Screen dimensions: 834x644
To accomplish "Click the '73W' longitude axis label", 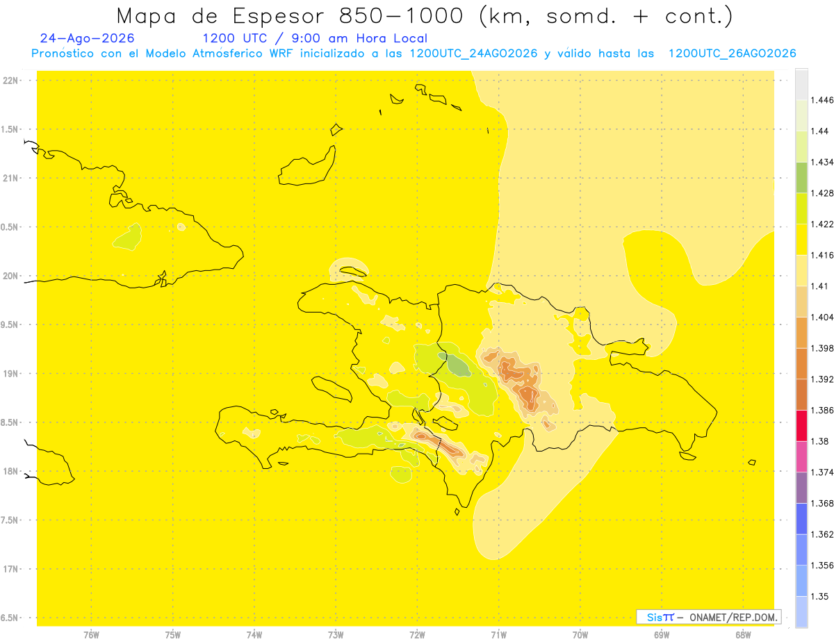I will click(x=336, y=635).
